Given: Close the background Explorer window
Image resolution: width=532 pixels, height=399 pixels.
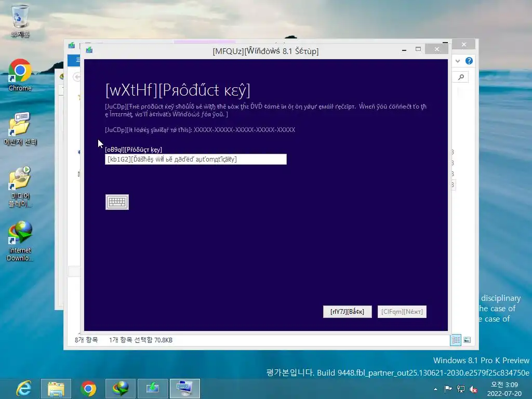Looking at the screenshot, I should 464,45.
